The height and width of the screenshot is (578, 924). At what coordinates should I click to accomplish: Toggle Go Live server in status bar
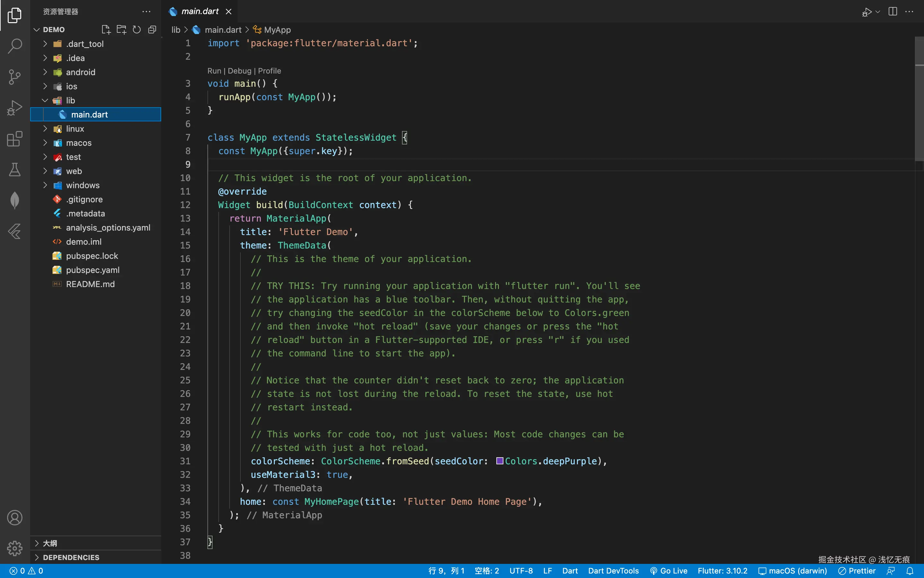[x=669, y=571]
